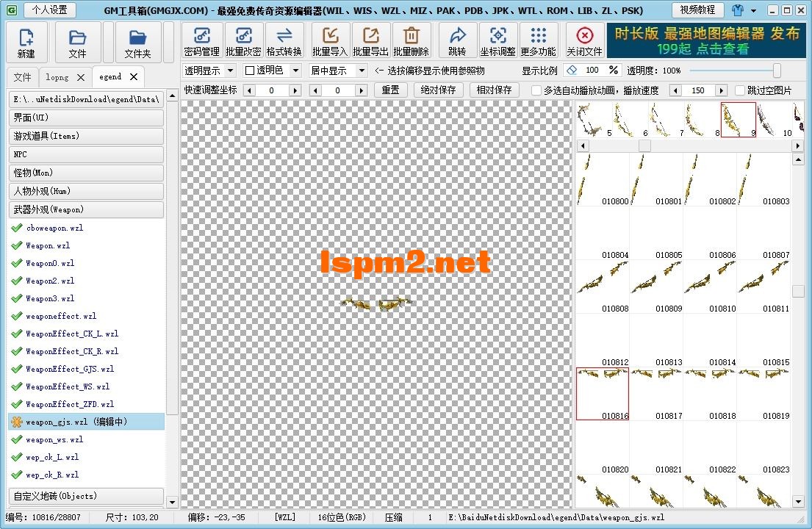Click the data path E:\..uNetdiskDownload\egend\Data\ button
Image resolution: width=812 pixels, height=529 pixels.
(86, 99)
